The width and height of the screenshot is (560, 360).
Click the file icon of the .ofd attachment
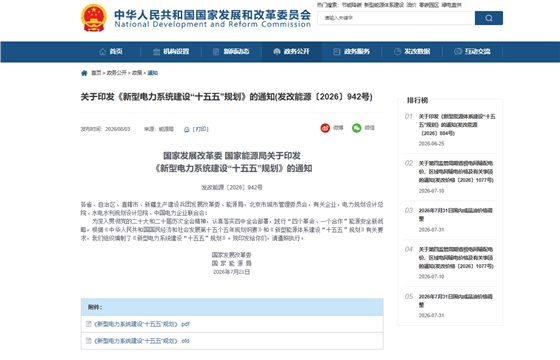point(89,341)
